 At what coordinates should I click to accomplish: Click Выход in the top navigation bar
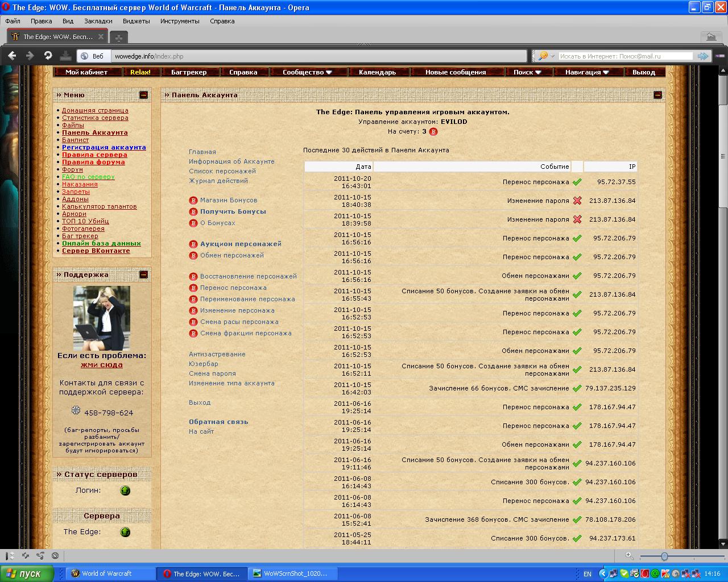pyautogui.click(x=644, y=72)
